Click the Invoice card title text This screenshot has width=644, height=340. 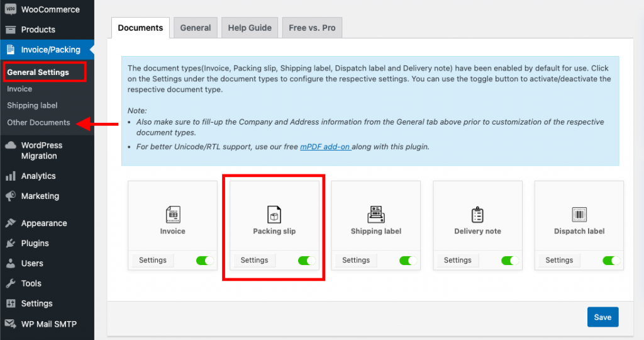click(172, 231)
